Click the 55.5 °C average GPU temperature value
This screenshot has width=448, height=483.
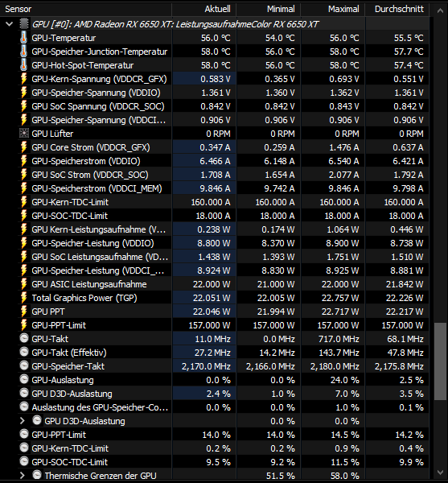[x=409, y=38]
